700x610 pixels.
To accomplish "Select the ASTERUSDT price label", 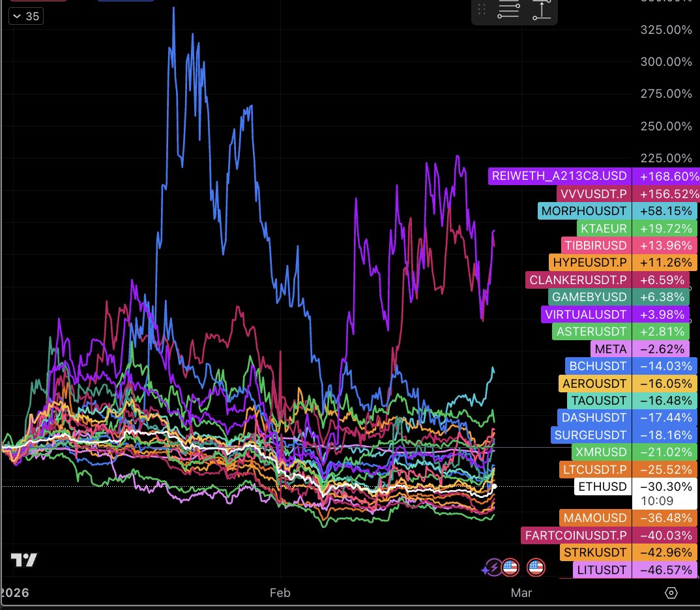I will [x=592, y=331].
